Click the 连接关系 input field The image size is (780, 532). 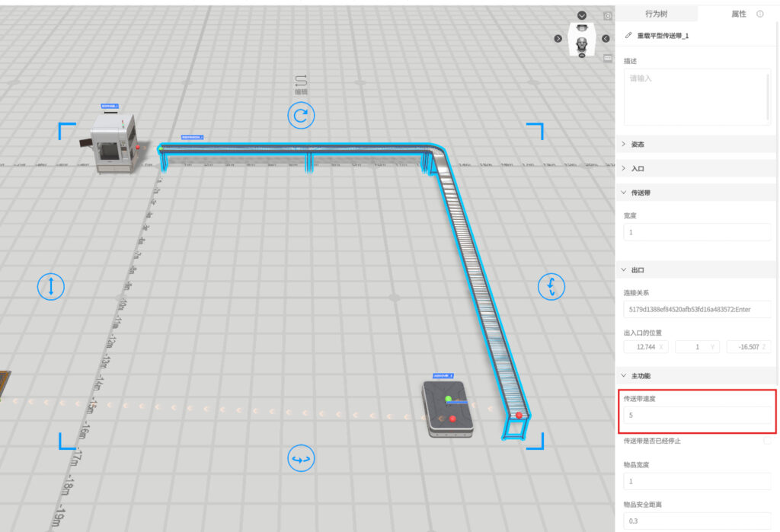697,309
